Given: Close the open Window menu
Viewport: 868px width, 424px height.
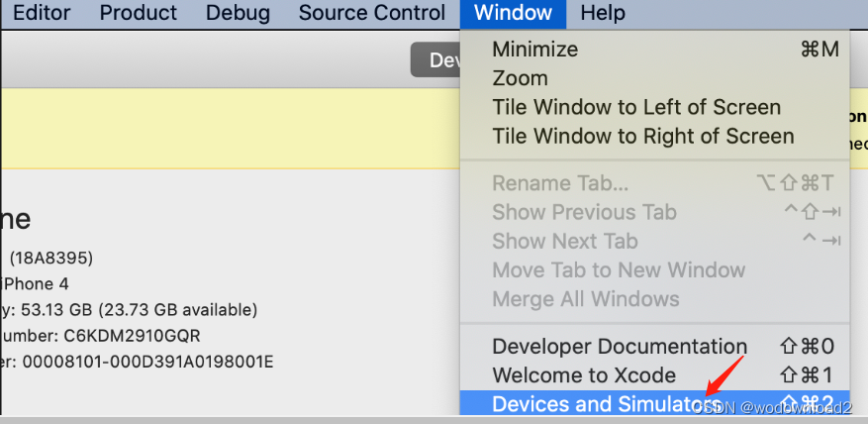Looking at the screenshot, I should point(513,13).
